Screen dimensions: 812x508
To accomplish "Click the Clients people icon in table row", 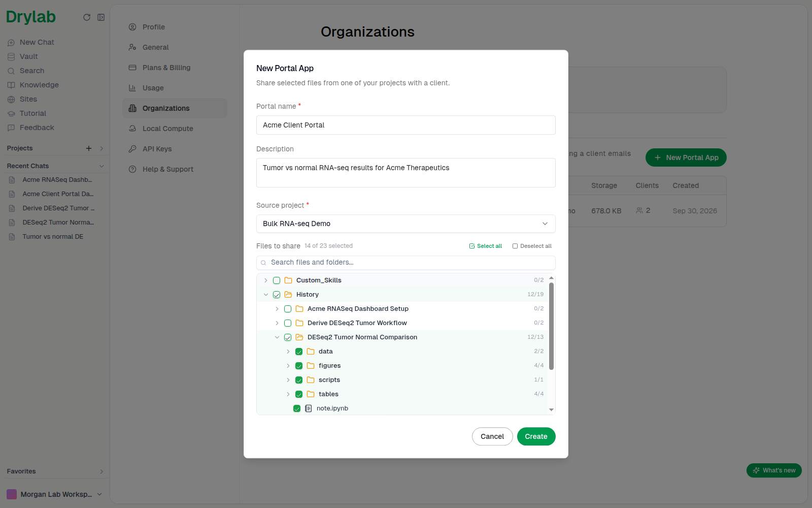I will click(x=639, y=210).
